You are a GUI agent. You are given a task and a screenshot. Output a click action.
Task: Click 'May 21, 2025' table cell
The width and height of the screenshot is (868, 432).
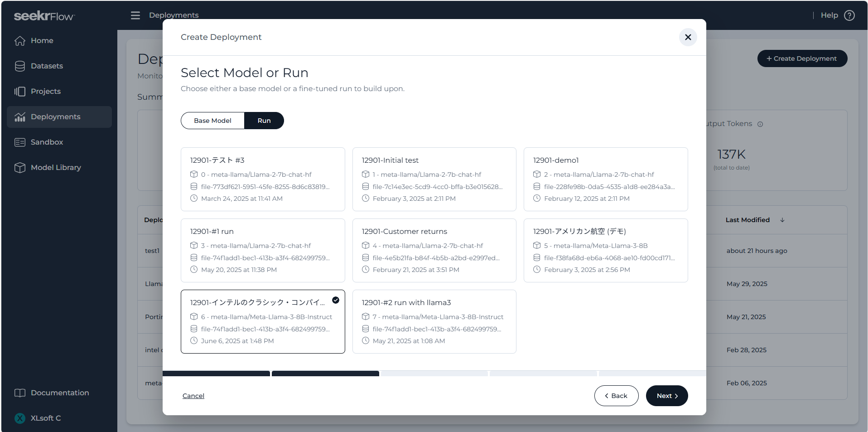coord(746,317)
